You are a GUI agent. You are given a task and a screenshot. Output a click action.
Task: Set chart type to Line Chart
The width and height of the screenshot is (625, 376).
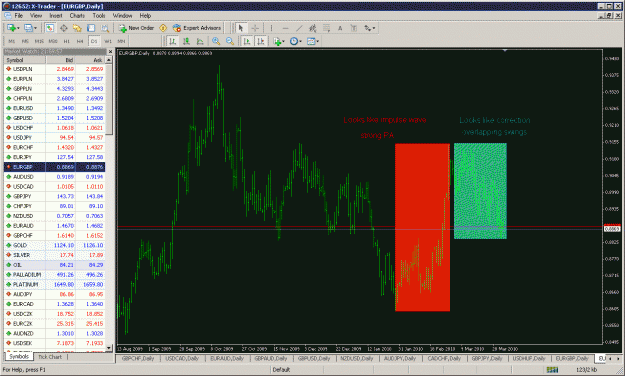[200, 41]
